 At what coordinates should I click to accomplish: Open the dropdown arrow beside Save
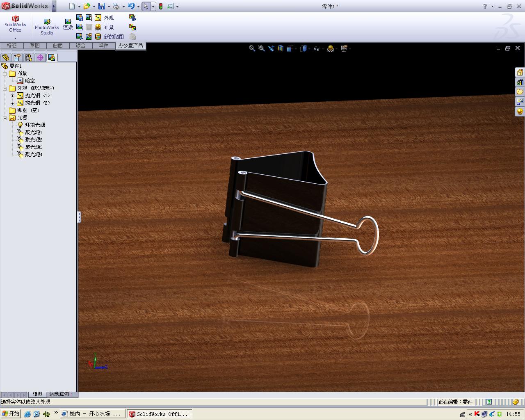pos(109,7)
